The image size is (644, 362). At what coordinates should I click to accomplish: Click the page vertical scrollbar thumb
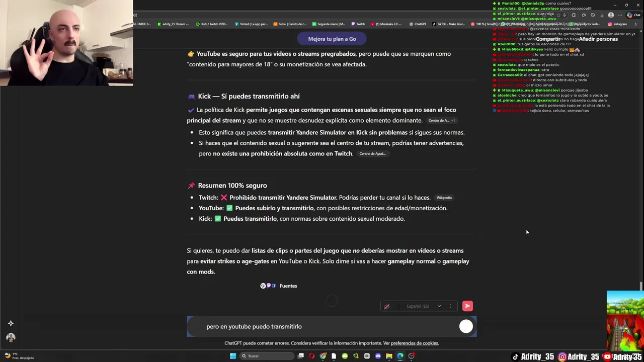click(x=641, y=286)
